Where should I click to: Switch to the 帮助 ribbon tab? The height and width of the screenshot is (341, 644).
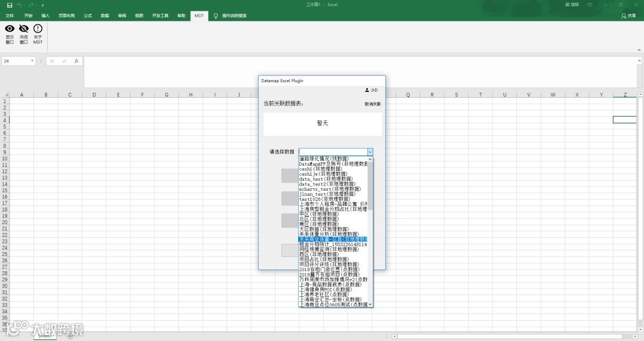tap(181, 15)
